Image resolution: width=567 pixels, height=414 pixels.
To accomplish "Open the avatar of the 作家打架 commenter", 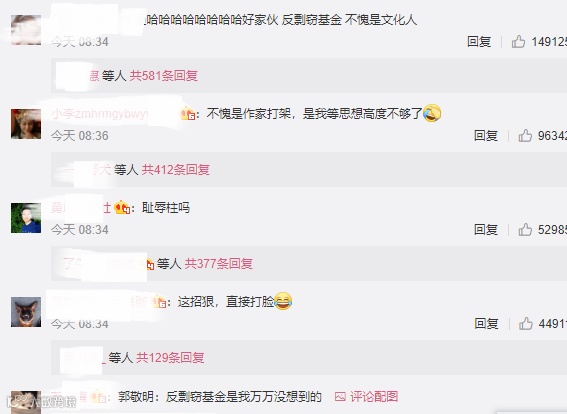I will click(x=26, y=124).
